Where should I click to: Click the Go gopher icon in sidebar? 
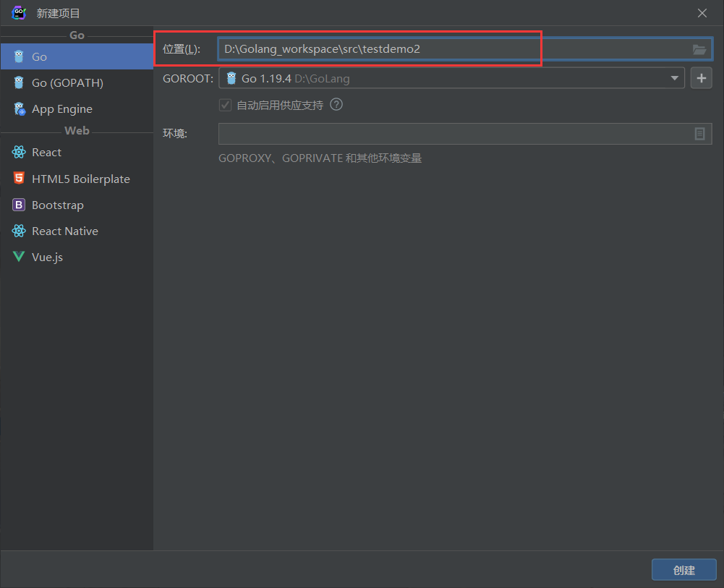[19, 56]
